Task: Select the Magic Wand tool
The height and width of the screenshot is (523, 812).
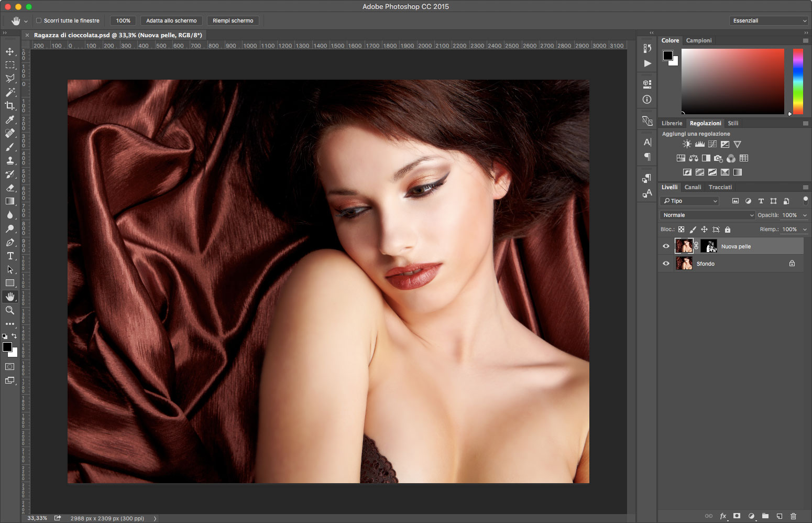Action: (x=10, y=92)
